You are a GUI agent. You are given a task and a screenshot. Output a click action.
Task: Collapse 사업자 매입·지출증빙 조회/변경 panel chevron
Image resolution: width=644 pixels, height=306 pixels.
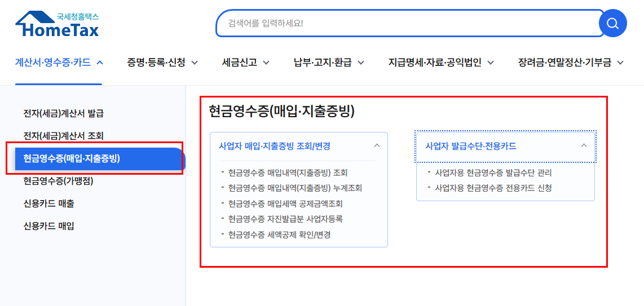click(x=377, y=145)
